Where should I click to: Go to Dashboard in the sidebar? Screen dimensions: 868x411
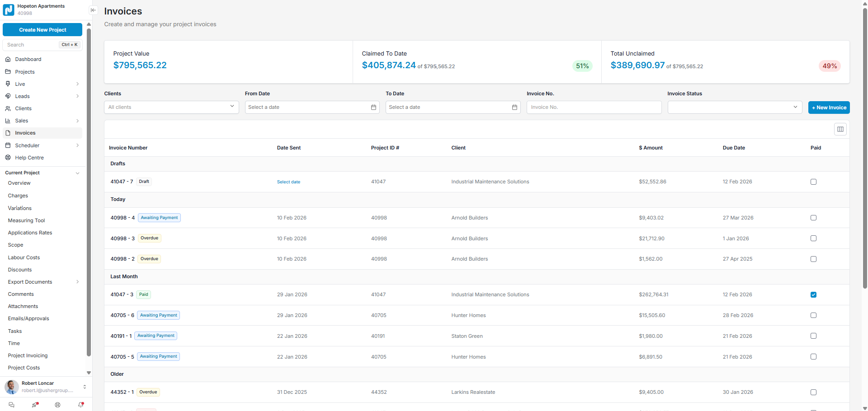coord(28,59)
